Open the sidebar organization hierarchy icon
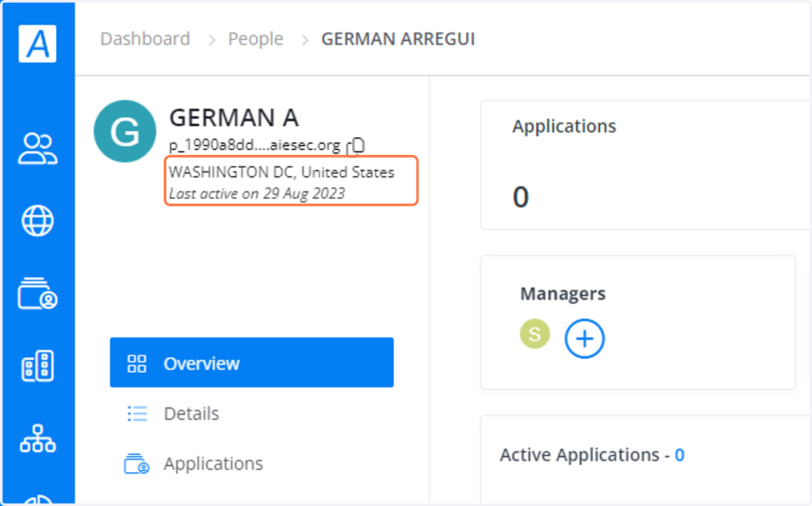812x506 pixels. coord(37,438)
